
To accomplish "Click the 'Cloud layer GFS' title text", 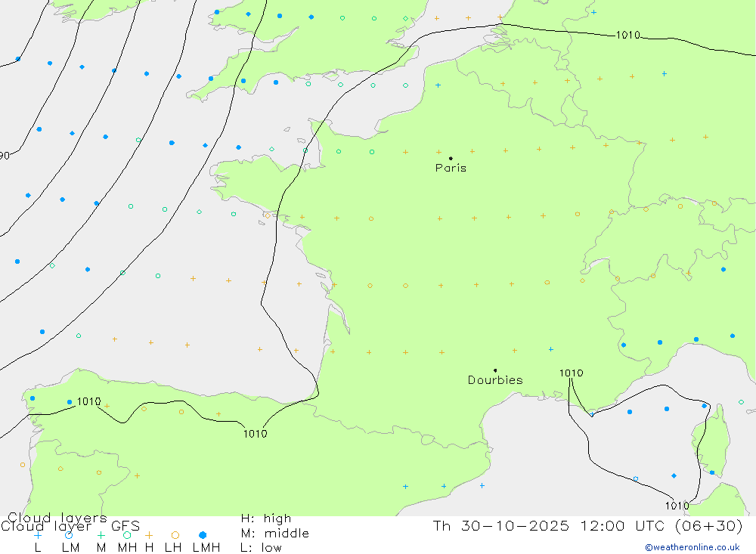I will click(70, 526).
